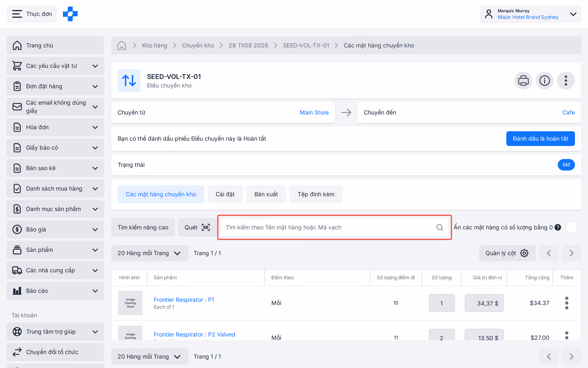This screenshot has height=368, width=588.
Task: Go to previous page arrow above table
Action: click(549, 253)
